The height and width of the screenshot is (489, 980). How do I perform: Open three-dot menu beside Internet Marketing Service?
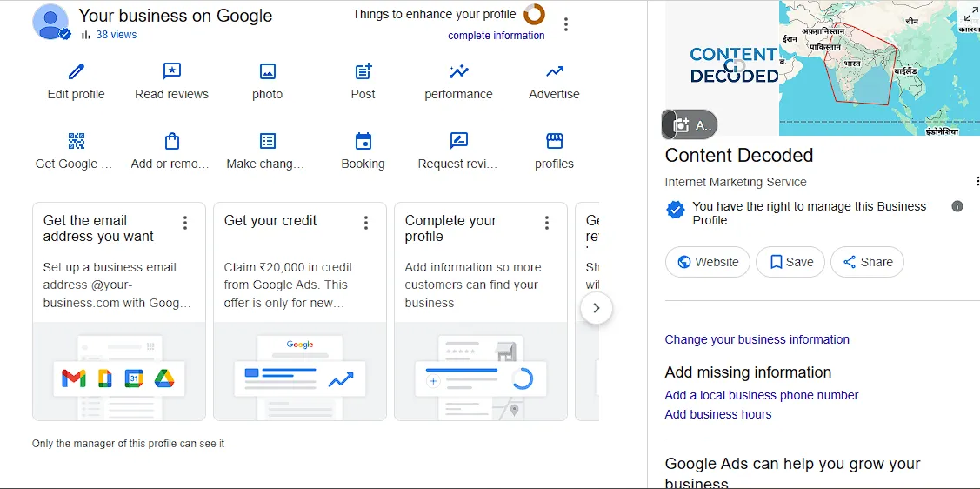tap(977, 181)
